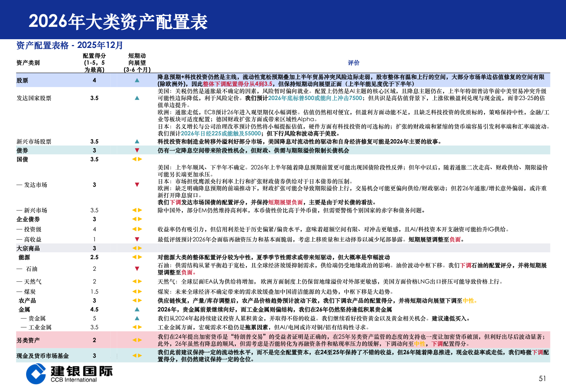This screenshot has height=392, width=566.
Task: Select the 资产配置表格 - 2025年12月 heading
Action: click(x=69, y=45)
